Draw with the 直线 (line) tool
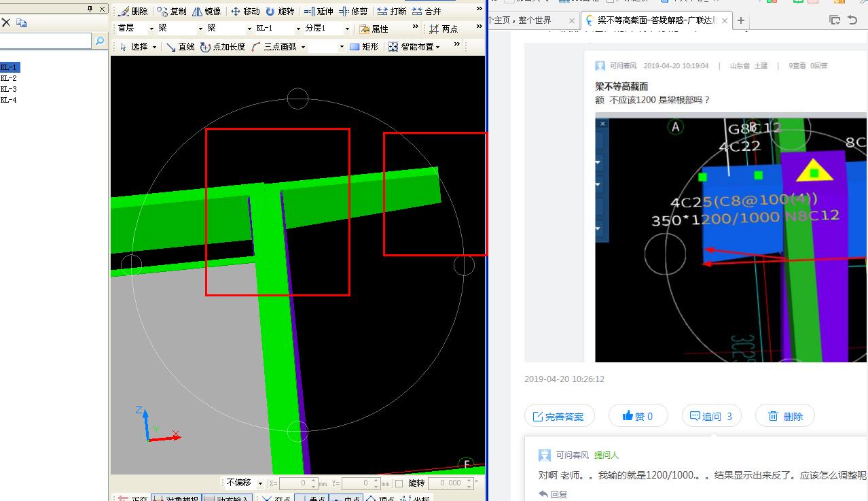 coord(181,47)
